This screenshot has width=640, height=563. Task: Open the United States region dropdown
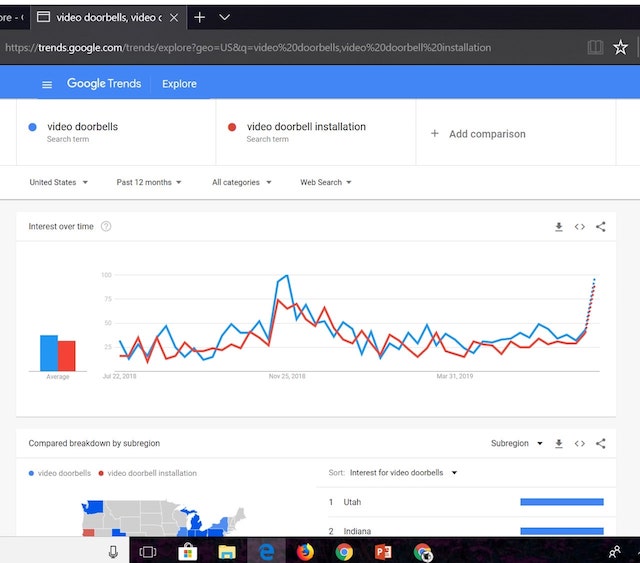pyautogui.click(x=58, y=182)
